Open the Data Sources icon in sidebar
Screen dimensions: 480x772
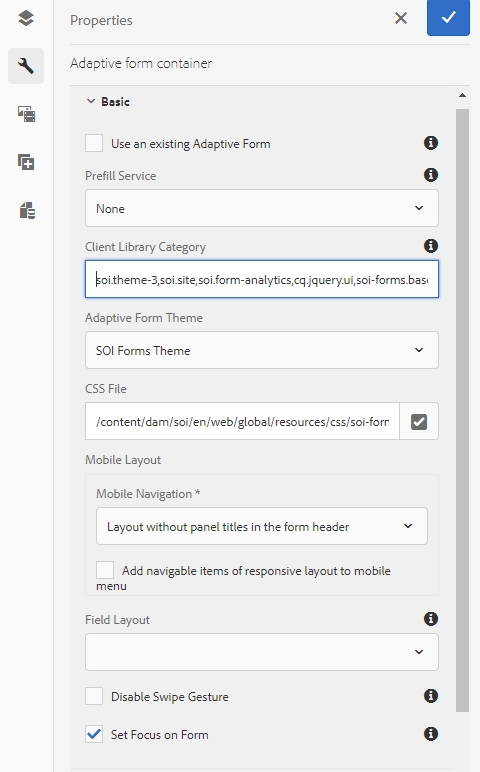click(x=27, y=210)
